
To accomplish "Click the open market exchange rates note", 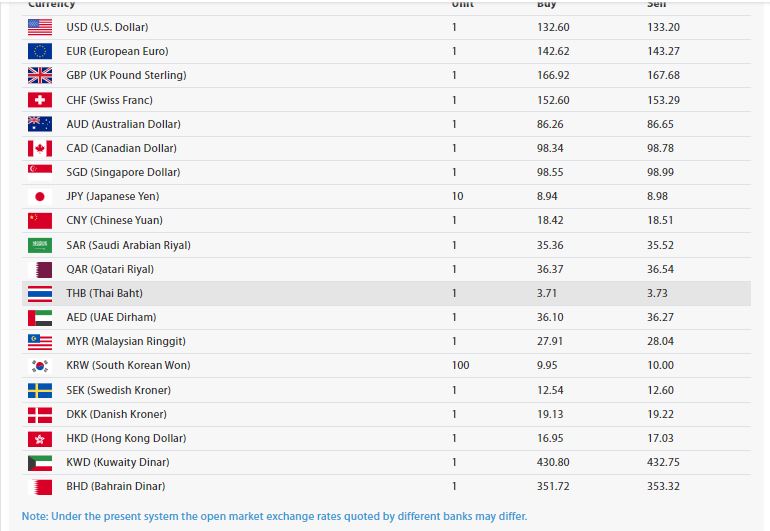I will (274, 516).
